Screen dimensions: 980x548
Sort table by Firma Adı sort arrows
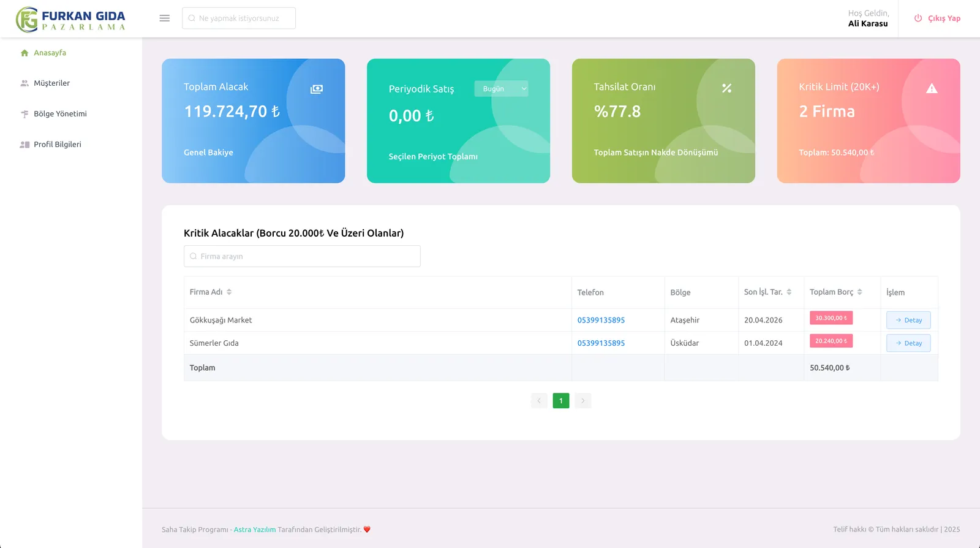[229, 292]
